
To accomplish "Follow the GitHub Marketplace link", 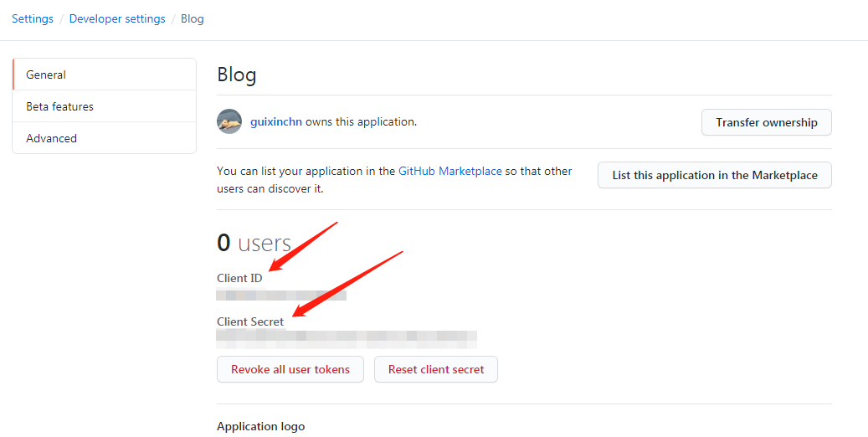I will pyautogui.click(x=450, y=171).
